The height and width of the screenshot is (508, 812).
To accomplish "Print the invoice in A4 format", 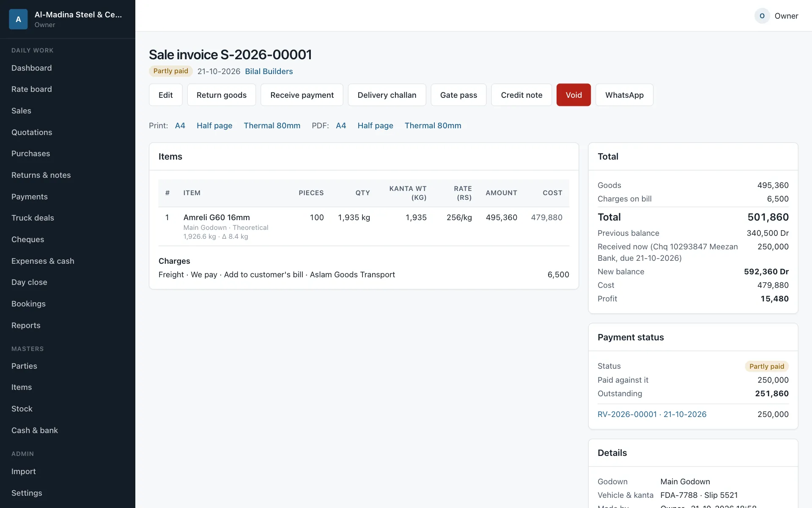I will click(x=180, y=126).
